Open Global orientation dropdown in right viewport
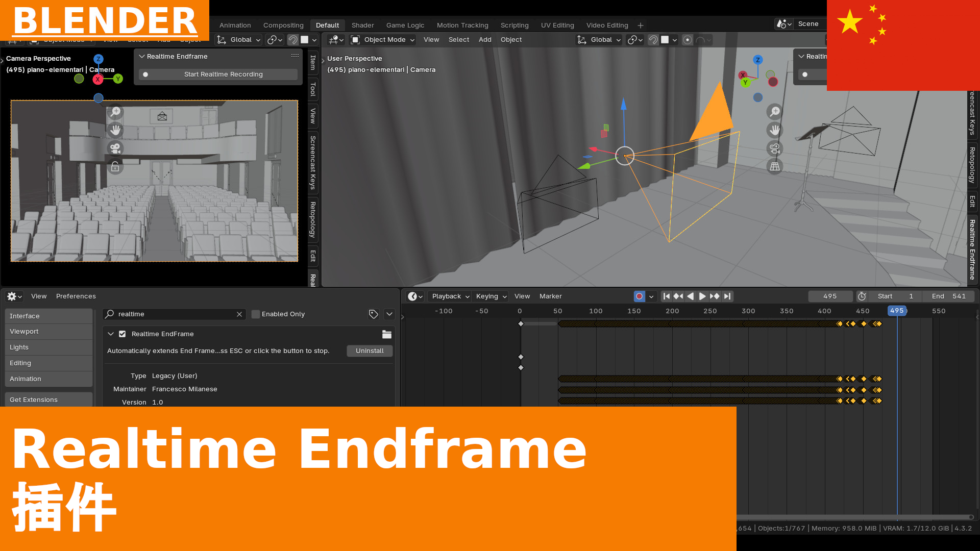980x551 pixels. click(599, 40)
